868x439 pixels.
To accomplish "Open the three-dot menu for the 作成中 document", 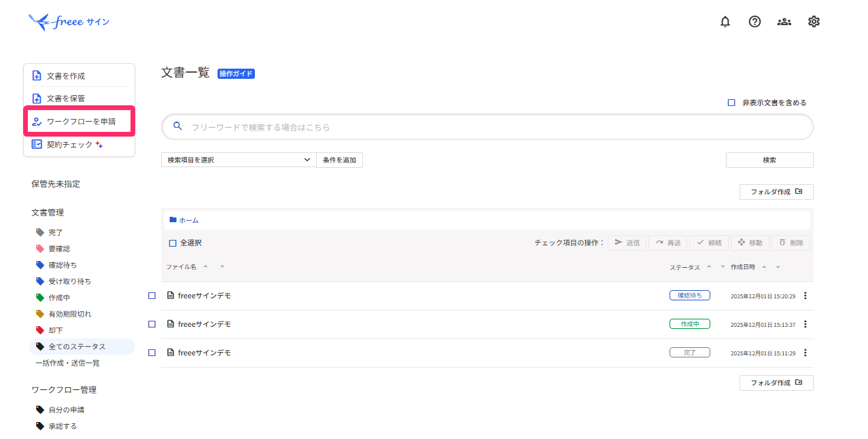I will (x=805, y=324).
